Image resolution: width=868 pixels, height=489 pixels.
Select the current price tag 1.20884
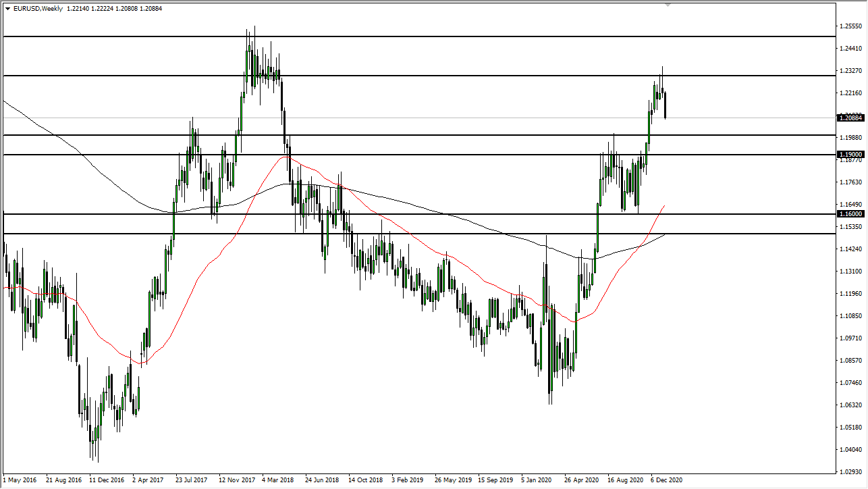(x=851, y=118)
